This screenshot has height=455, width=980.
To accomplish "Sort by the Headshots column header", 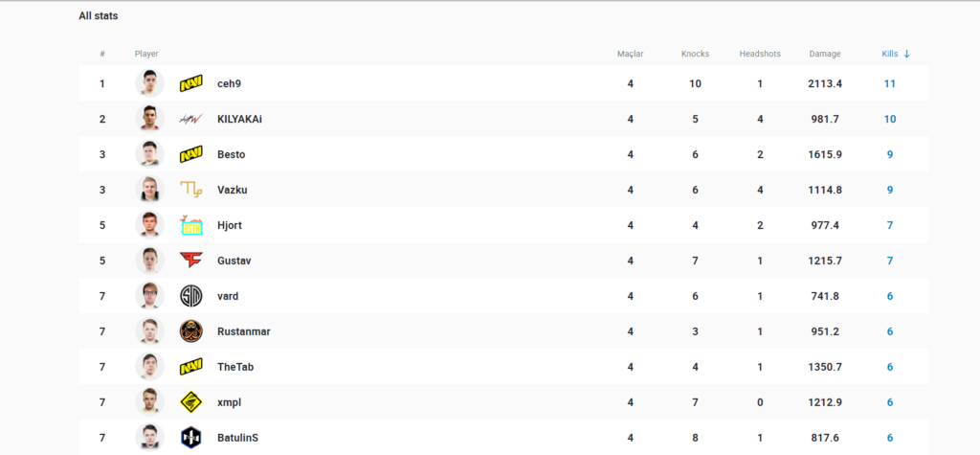I will click(x=760, y=54).
